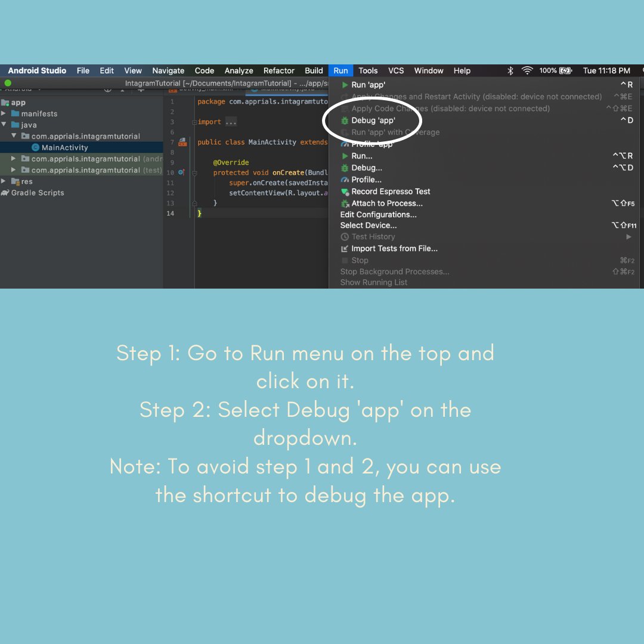
Task: Click the Attach to Process bug icon
Action: [x=345, y=204]
